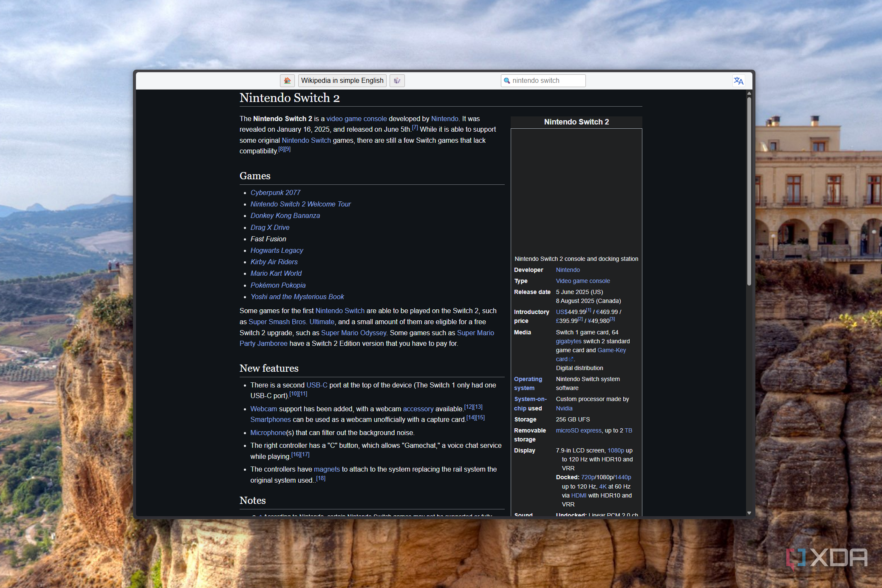Viewport: 882px width, 588px height.
Task: Open the Super Mario Odyssey link
Action: coord(353,333)
